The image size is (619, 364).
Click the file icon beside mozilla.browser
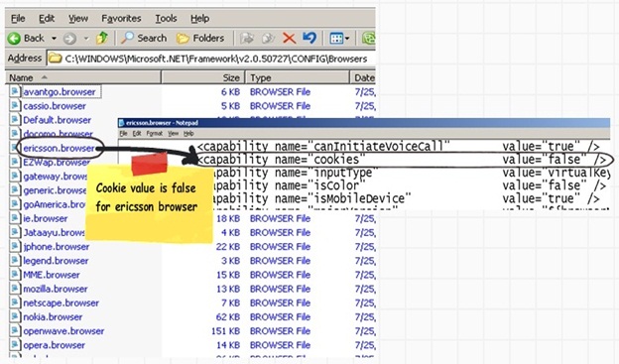pos(15,289)
